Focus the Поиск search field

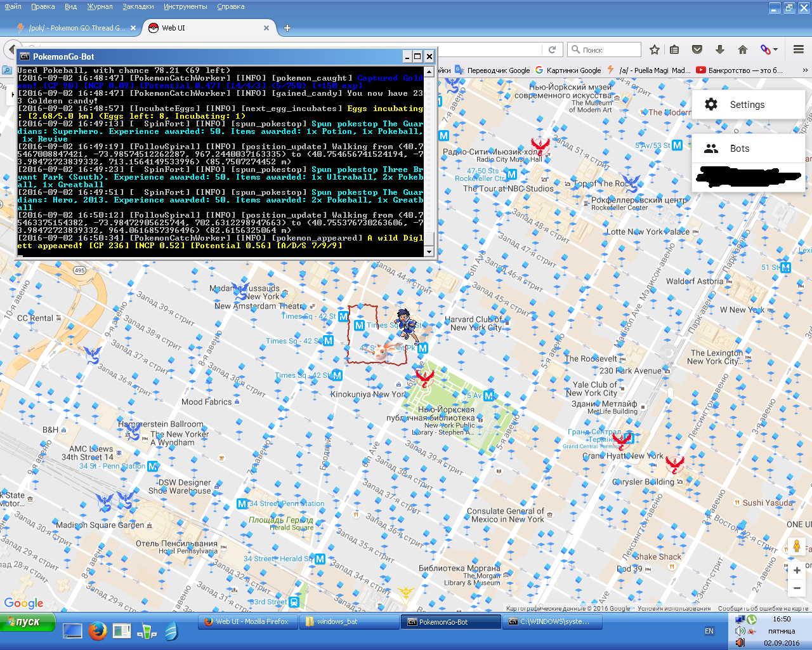coord(604,50)
